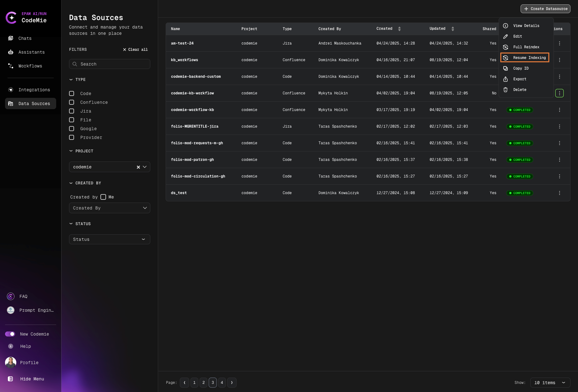Select Resume Indexing from context menu
Screen dimensions: 578x392
tap(529, 58)
